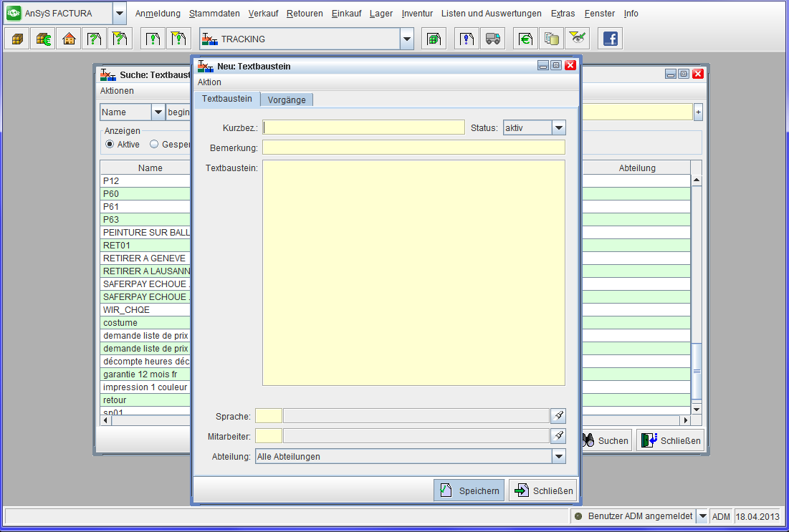Image resolution: width=789 pixels, height=532 pixels.
Task: Open the Stammdaten menu
Action: tap(214, 14)
